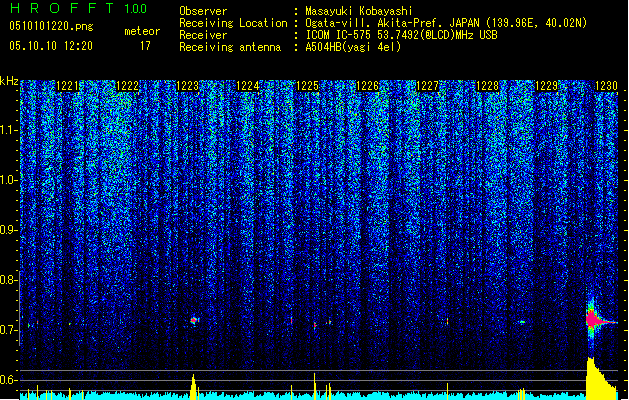Click the HROFFT 1.0.0 title text
Screen dimensions: 629x400
click(x=78, y=8)
